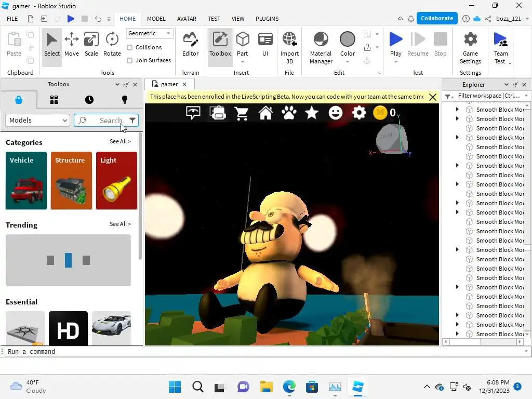
Task: Expand the Part type dropdown arrow
Action: click(243, 62)
